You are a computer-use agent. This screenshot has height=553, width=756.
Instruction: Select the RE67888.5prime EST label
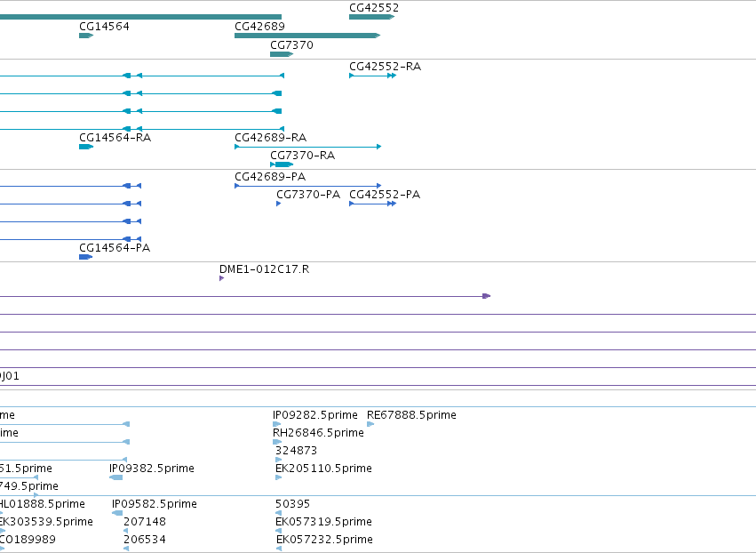point(411,415)
